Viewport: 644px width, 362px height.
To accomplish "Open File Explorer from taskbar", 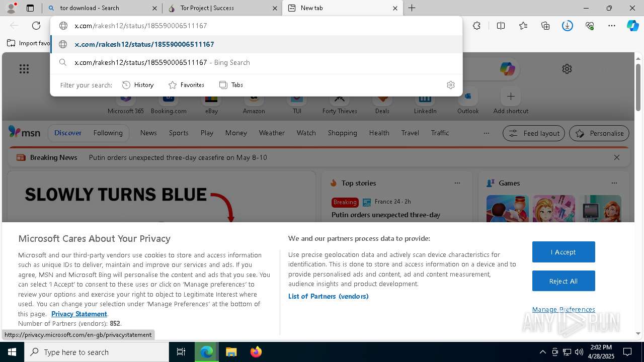I will (x=231, y=352).
